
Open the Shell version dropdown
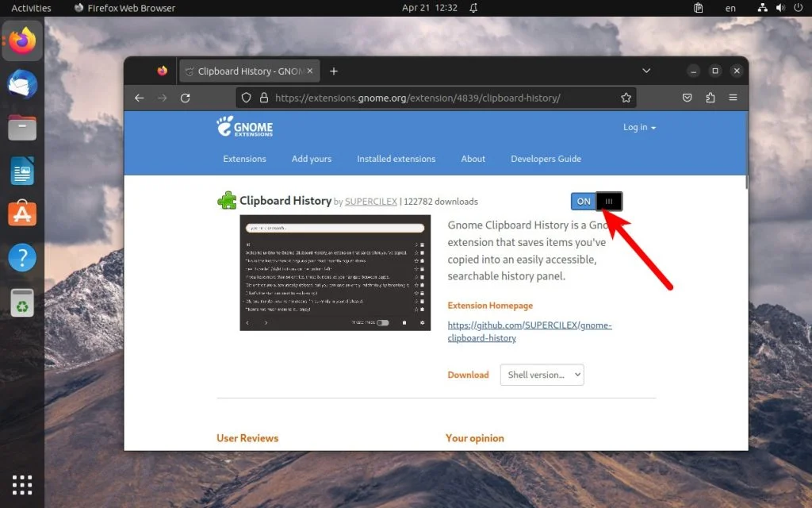click(x=542, y=375)
